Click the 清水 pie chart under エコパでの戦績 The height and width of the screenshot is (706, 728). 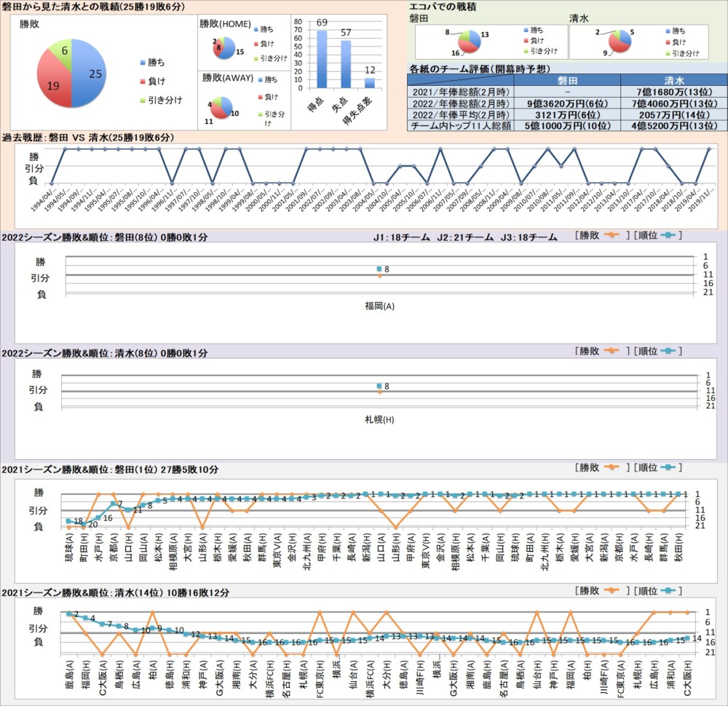(620, 42)
